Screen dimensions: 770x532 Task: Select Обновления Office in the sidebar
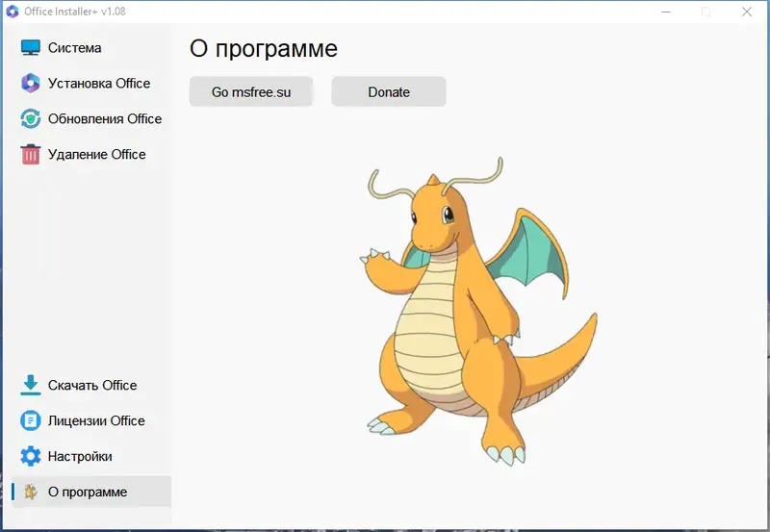pos(91,118)
